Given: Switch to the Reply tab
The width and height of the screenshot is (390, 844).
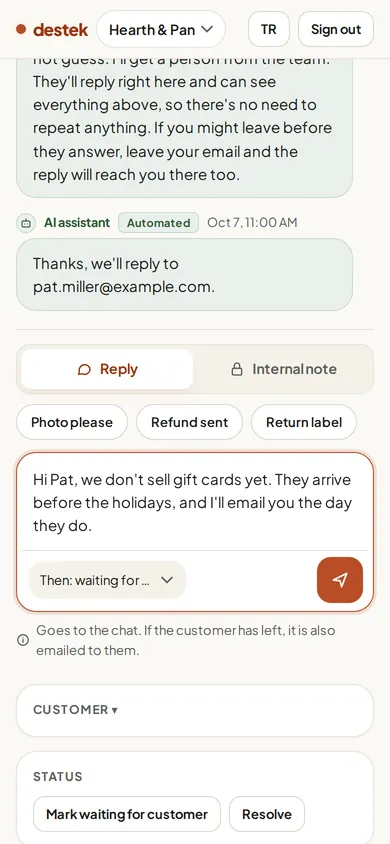Looking at the screenshot, I should point(107,369).
